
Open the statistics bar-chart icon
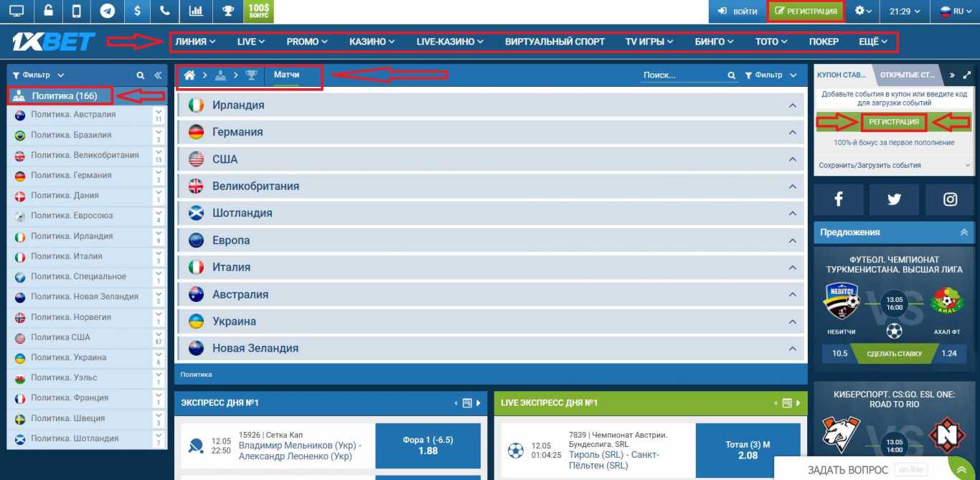click(195, 11)
